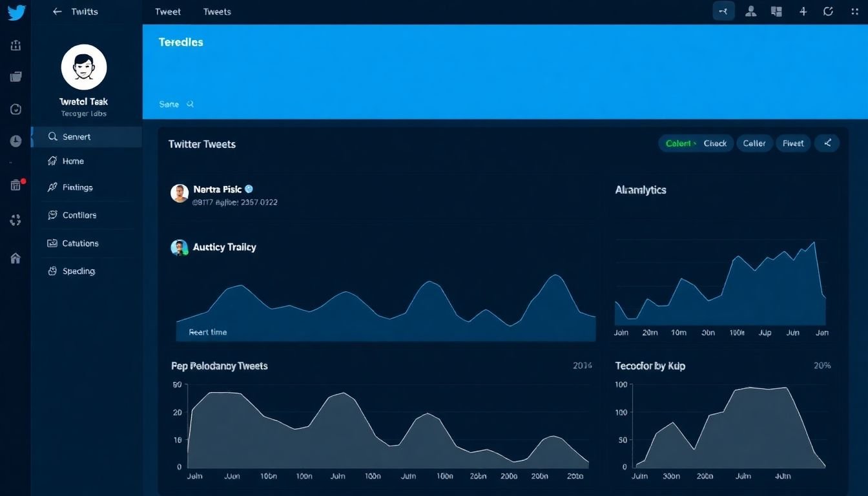Click the highlighted icon in top-right toolbar
The width and height of the screenshot is (868, 496).
723,11
